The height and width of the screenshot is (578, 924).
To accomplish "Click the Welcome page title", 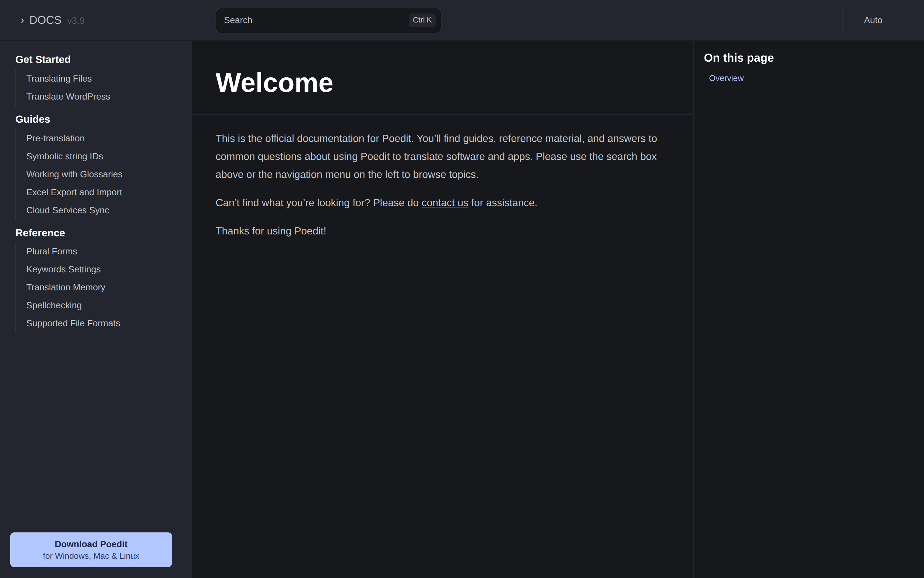I will [274, 83].
